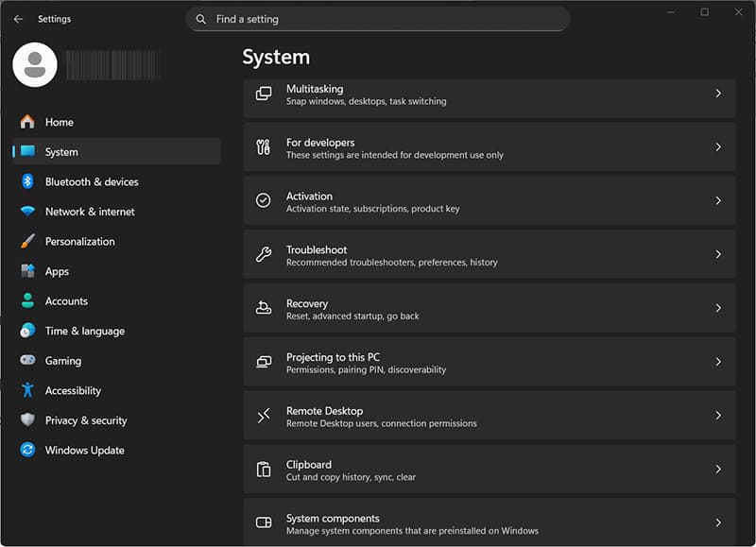The width and height of the screenshot is (756, 547).
Task: Click the Multitasking windows icon
Action: pyautogui.click(x=264, y=94)
